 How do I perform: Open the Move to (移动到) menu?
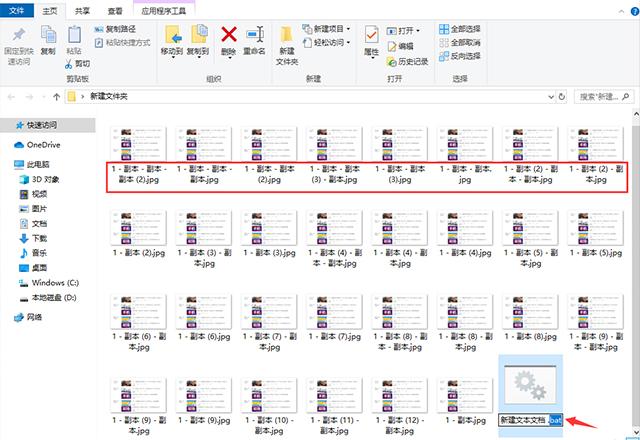tap(172, 41)
